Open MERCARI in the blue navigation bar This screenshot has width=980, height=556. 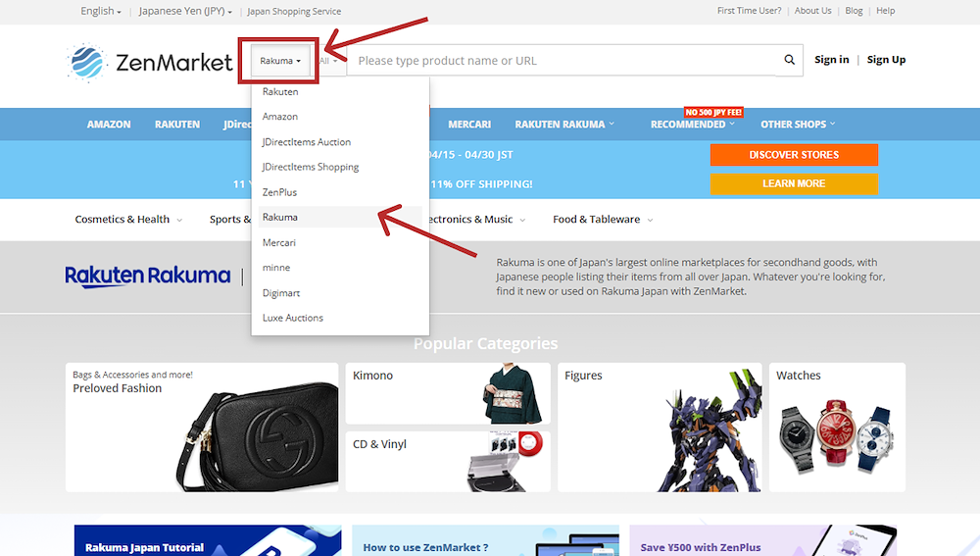point(469,125)
